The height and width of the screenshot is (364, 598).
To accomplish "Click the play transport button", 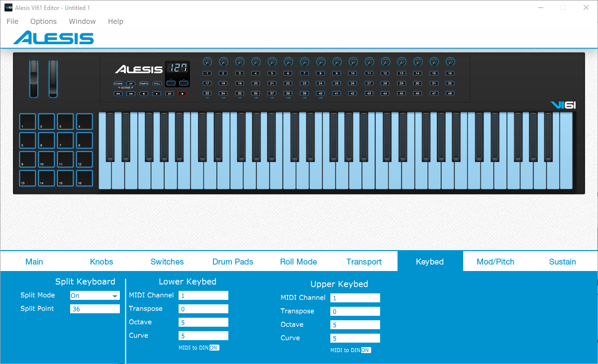I will coord(157,93).
